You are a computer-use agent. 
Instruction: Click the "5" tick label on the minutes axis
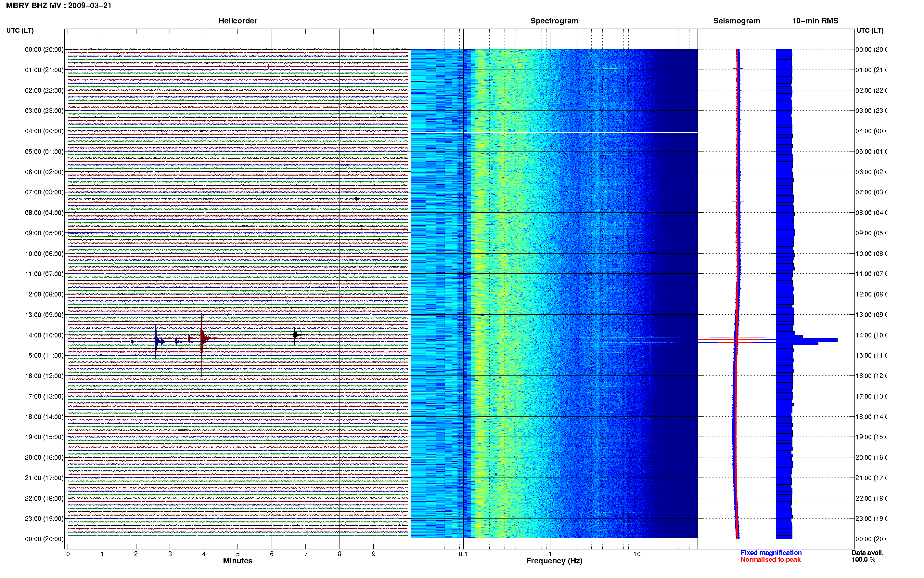pyautogui.click(x=237, y=554)
